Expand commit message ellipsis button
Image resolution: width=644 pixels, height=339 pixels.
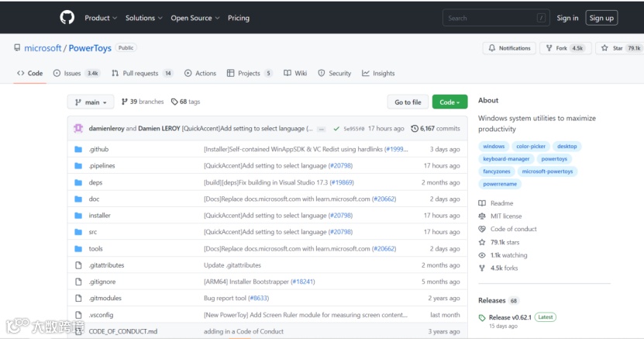[x=322, y=129]
